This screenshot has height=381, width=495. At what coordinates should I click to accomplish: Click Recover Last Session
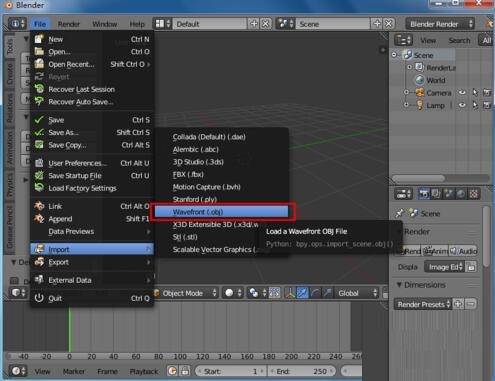(x=92, y=89)
